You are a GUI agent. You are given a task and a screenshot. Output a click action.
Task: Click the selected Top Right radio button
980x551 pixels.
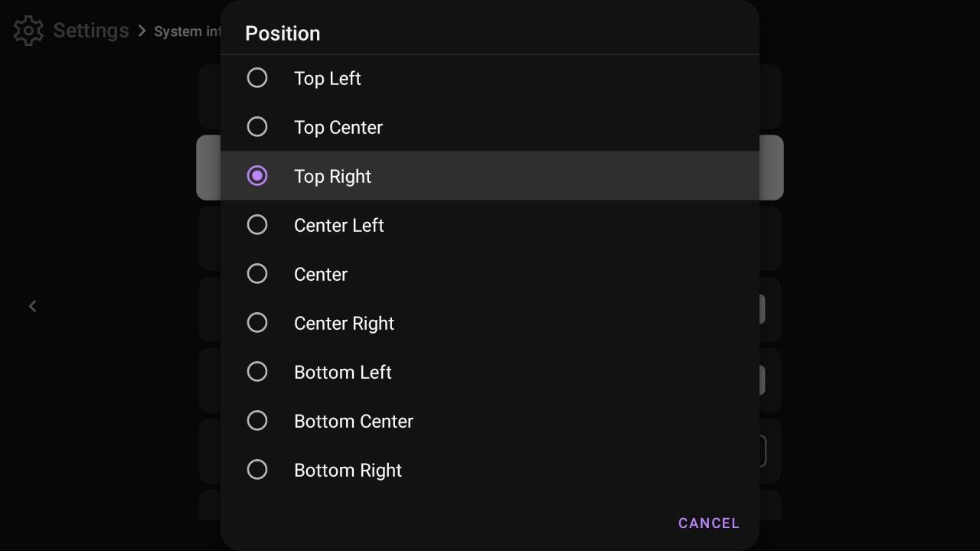(x=257, y=175)
